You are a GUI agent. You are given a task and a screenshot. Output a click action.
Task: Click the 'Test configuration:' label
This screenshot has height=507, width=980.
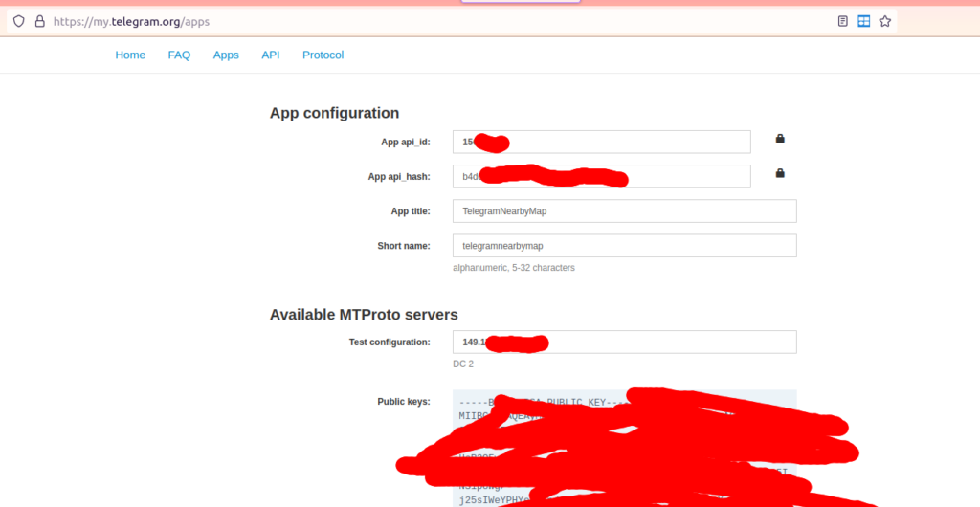[x=390, y=342]
